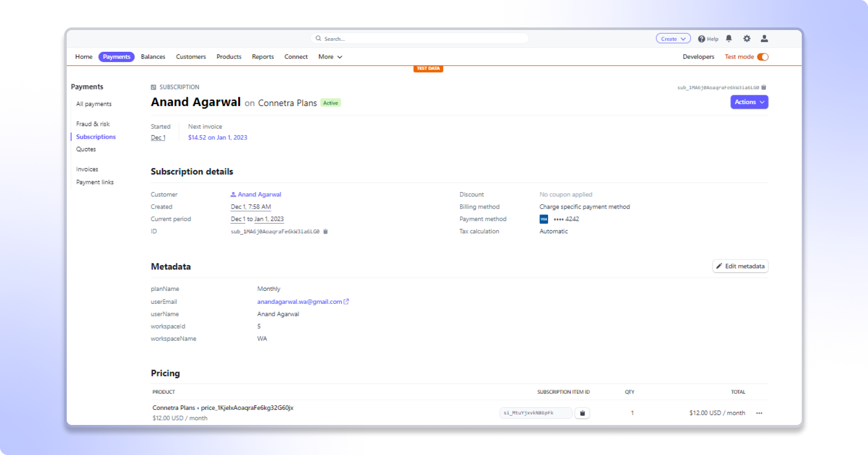Open settings via the gear icon
Screen dimensions: 868x455
click(746, 38)
